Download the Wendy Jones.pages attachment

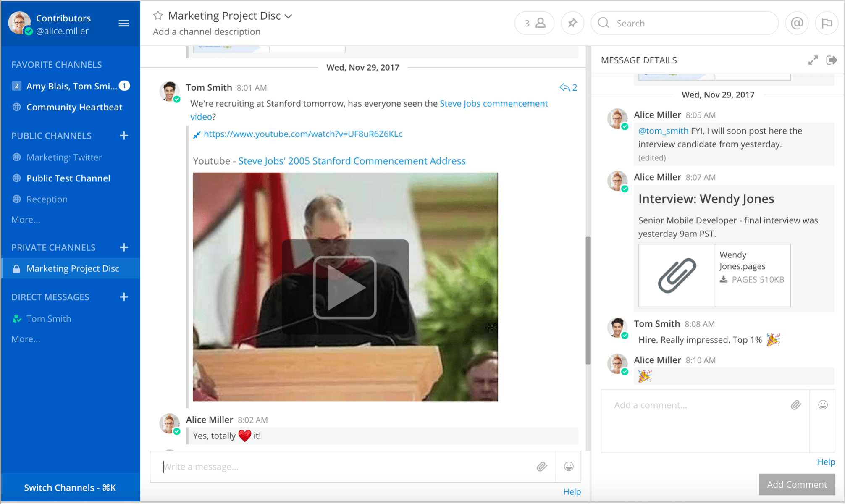coord(724,279)
